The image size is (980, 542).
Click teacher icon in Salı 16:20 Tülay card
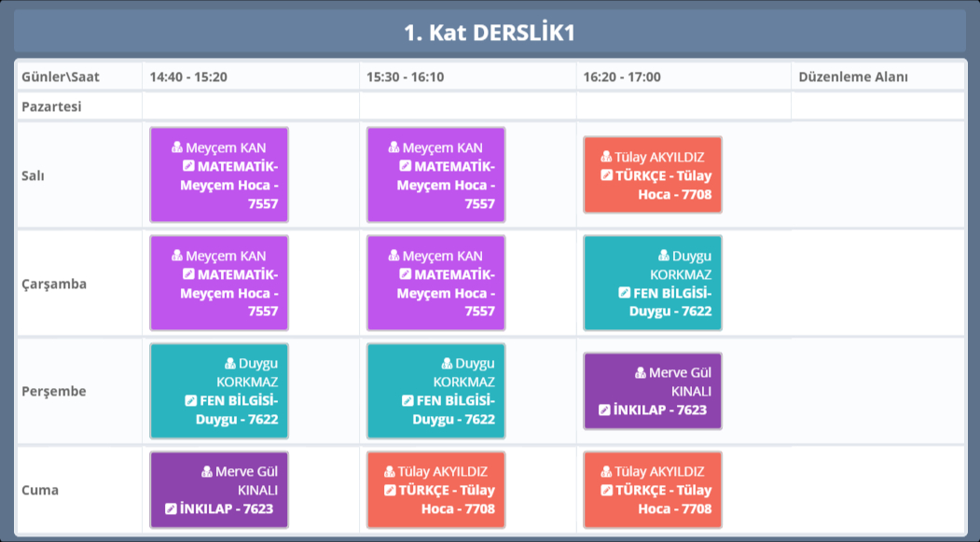pos(606,157)
